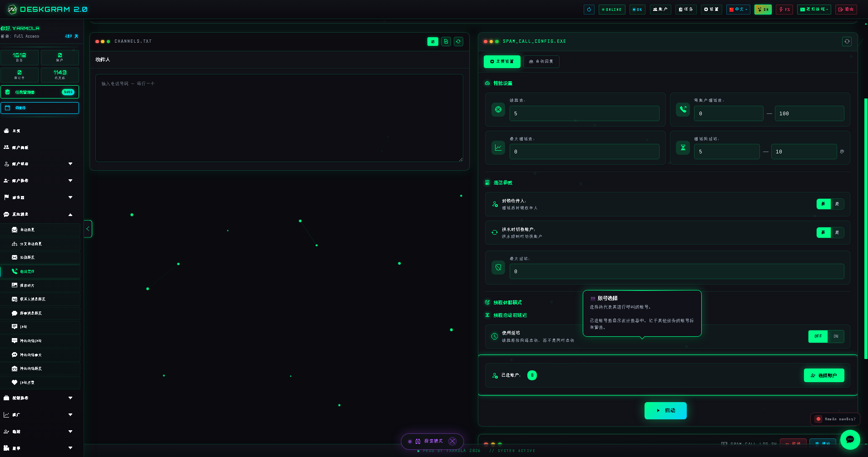
Task: Click the select accounts button
Action: 824,375
